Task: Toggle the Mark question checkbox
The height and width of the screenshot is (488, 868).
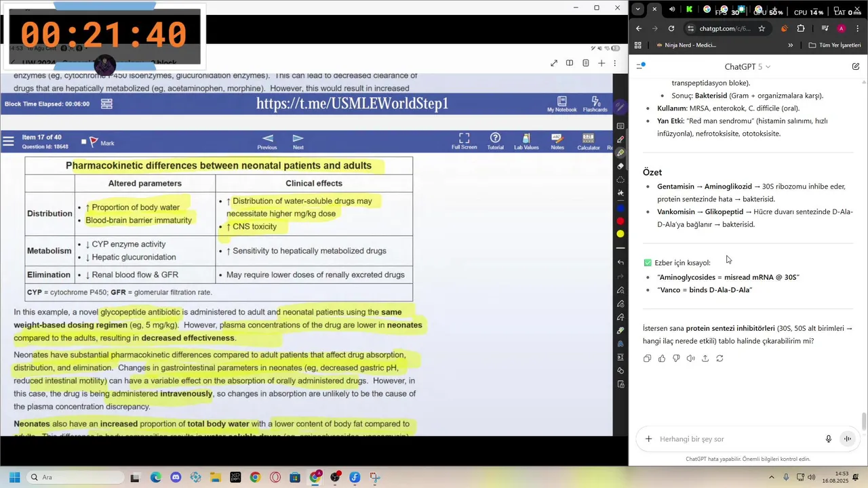Action: 84,142
